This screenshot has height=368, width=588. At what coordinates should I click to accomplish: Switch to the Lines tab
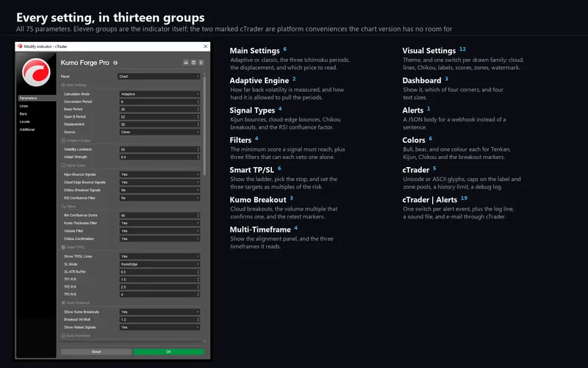click(24, 106)
